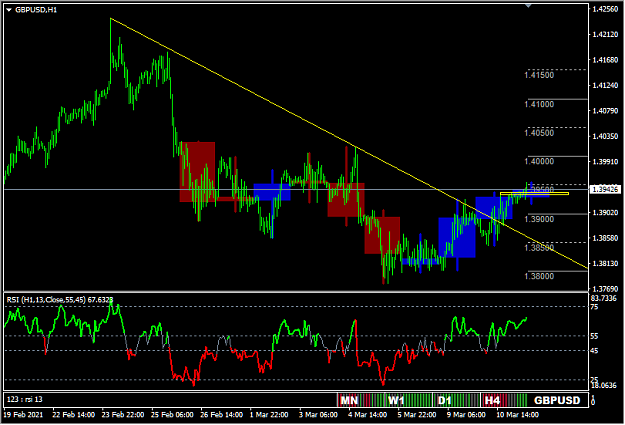
Task: Select the MN timeframe strip
Action: [x=360, y=400]
